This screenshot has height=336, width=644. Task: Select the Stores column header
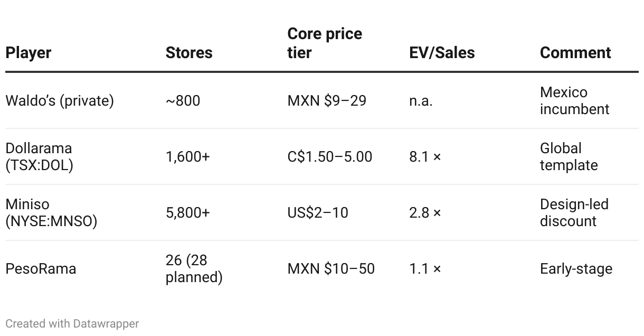pos(189,53)
